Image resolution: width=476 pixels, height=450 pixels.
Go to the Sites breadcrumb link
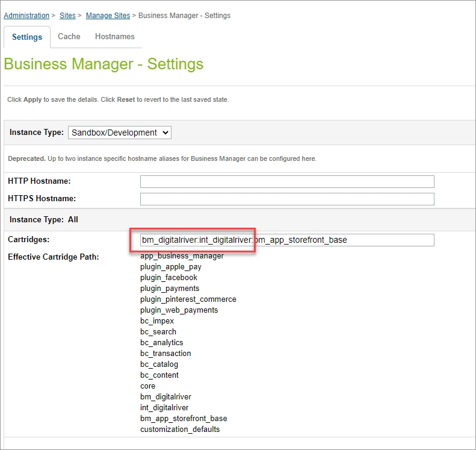pyautogui.click(x=67, y=16)
